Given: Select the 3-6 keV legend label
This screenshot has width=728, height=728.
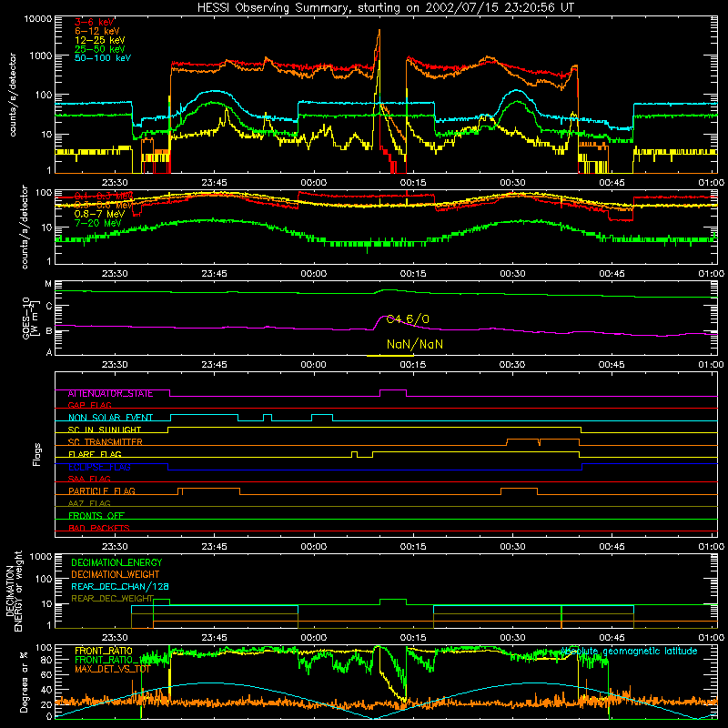Looking at the screenshot, I should 95,22.
